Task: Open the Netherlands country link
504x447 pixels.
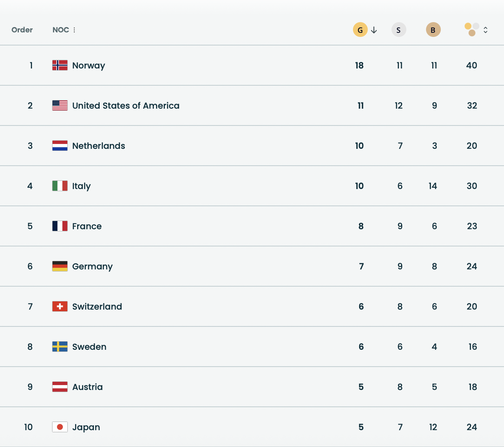Action: click(99, 146)
